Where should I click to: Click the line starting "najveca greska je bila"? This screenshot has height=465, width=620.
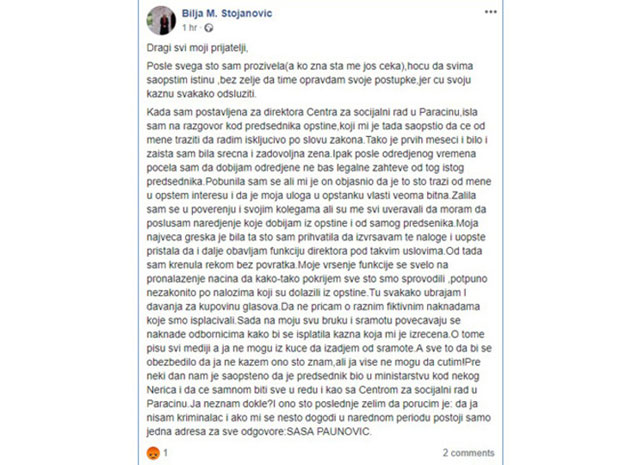316,237
